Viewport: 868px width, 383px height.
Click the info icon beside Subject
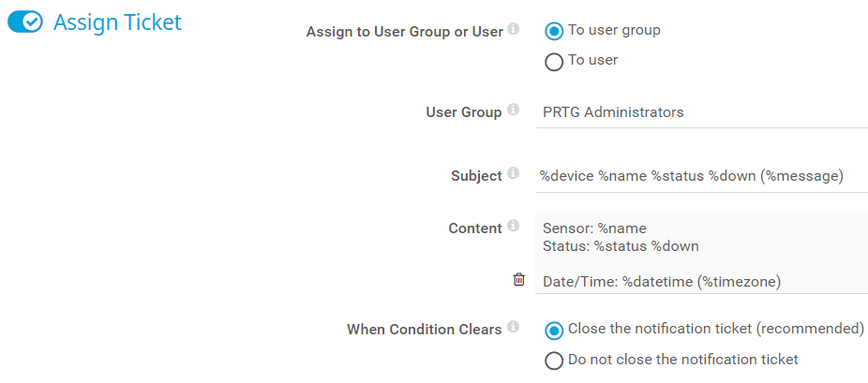tap(513, 174)
